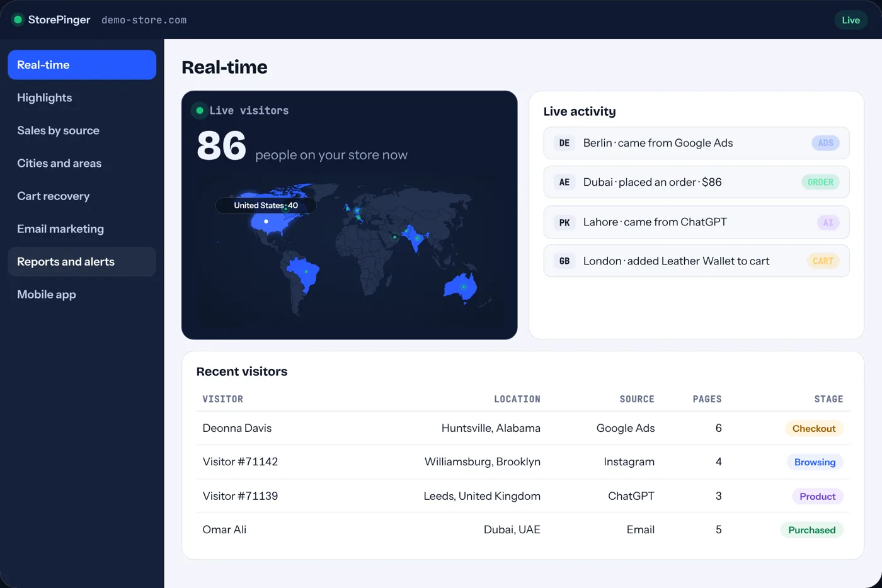Click the PK country badge for Lahore
This screenshot has width=882, height=588.
click(x=564, y=222)
